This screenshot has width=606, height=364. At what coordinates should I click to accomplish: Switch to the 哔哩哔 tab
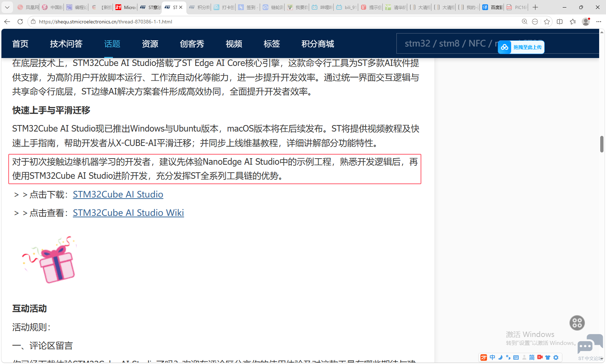point(322,7)
